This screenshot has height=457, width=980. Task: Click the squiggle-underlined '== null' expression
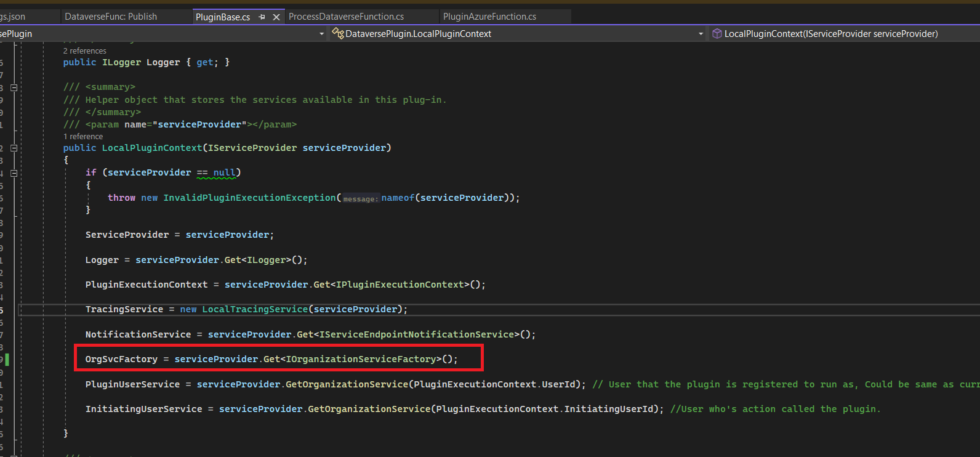point(216,173)
